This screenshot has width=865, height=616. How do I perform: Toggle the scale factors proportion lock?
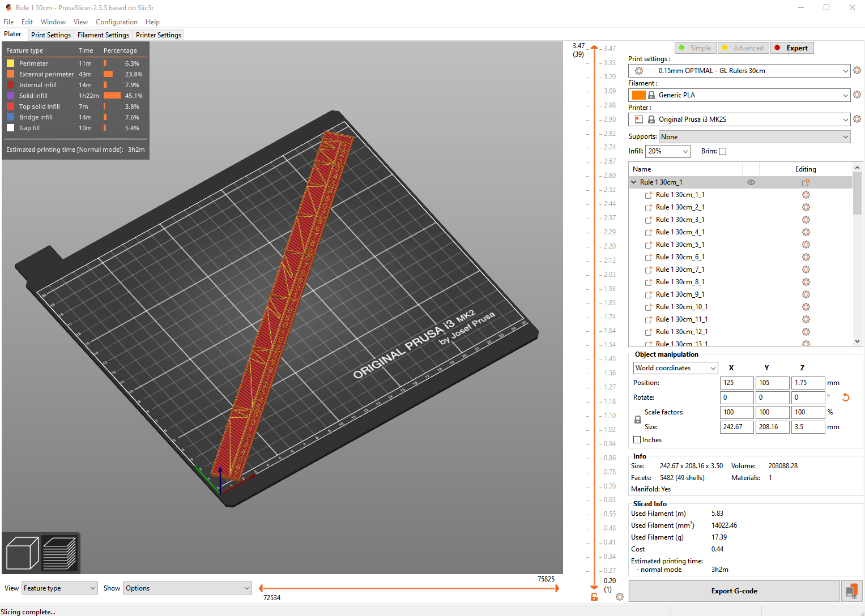[x=638, y=420]
